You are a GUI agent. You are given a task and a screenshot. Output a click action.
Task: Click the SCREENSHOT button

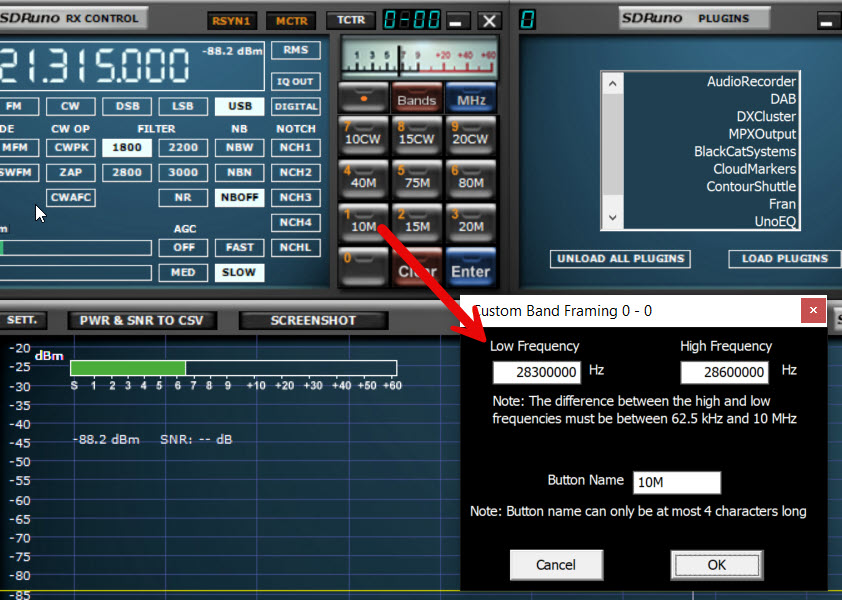313,321
